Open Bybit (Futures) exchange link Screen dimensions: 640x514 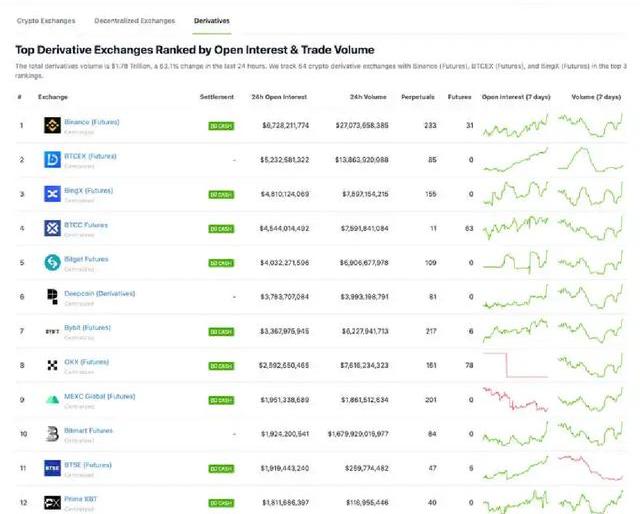87,328
